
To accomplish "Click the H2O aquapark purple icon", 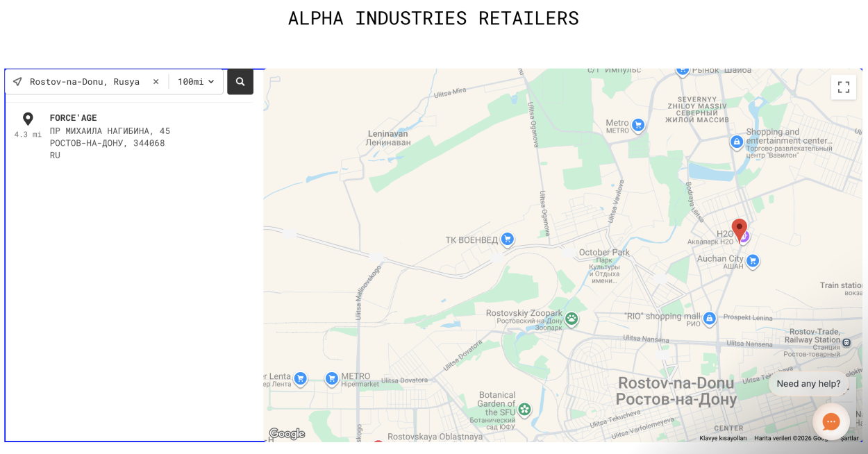I will [x=745, y=237].
